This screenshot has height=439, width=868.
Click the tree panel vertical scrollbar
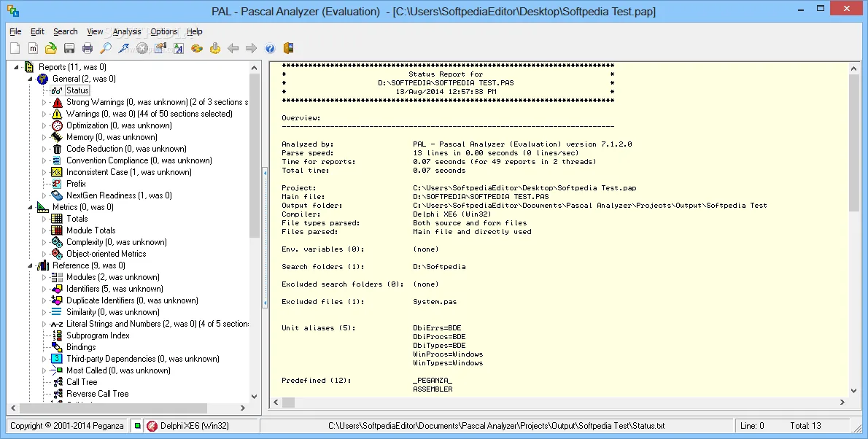255,232
